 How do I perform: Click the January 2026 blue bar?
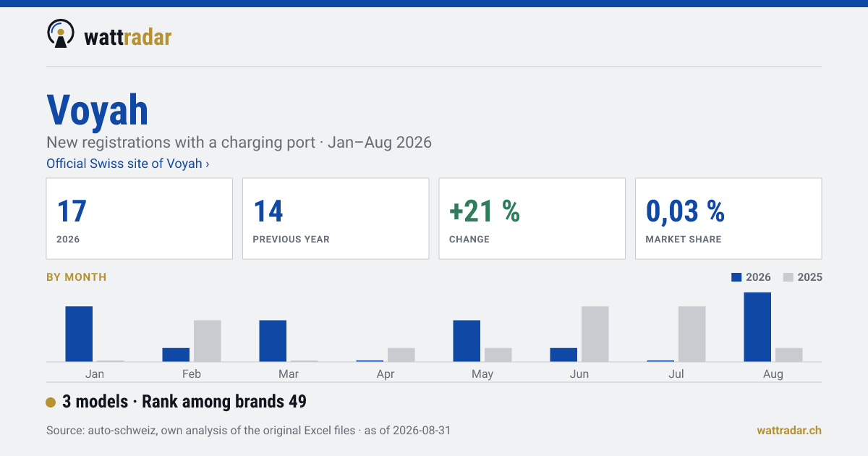[x=79, y=334]
